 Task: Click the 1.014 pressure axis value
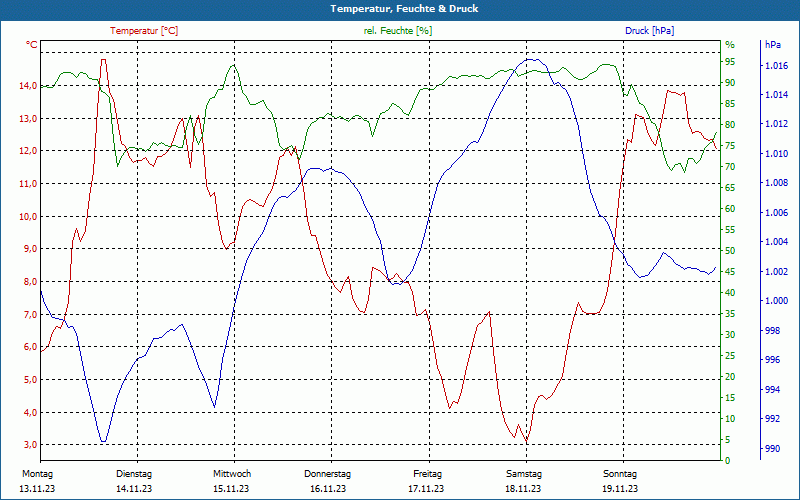click(x=776, y=95)
